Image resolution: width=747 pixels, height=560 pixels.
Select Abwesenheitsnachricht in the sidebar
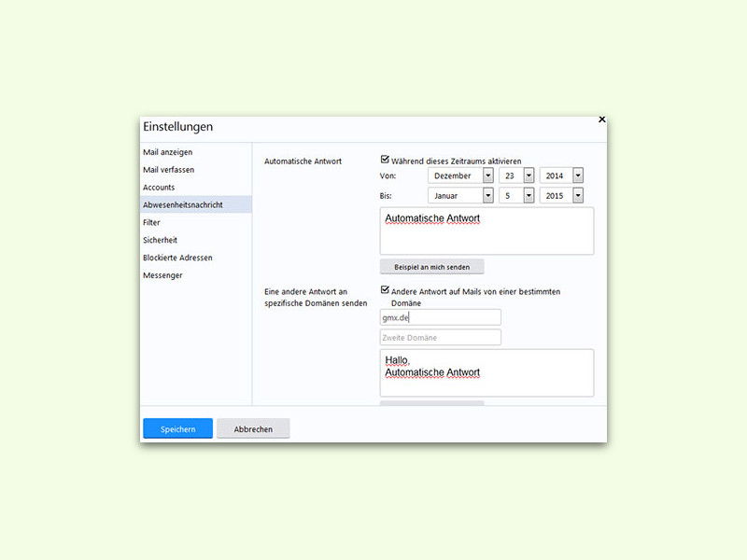[196, 204]
